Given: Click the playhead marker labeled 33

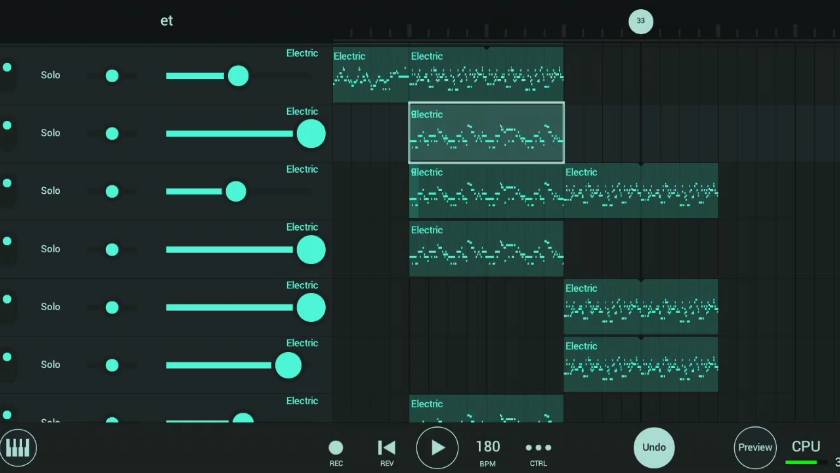Looking at the screenshot, I should click(641, 21).
